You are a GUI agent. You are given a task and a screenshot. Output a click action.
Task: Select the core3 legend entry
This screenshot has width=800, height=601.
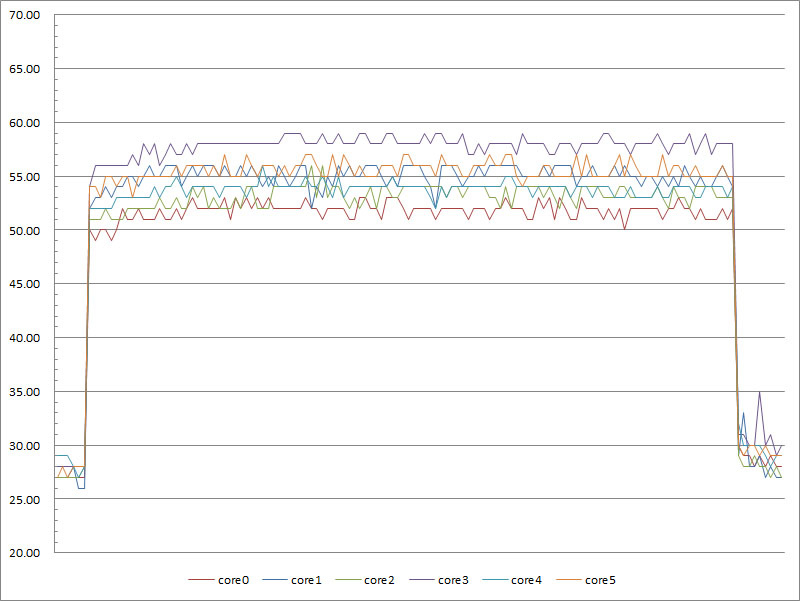pos(439,580)
